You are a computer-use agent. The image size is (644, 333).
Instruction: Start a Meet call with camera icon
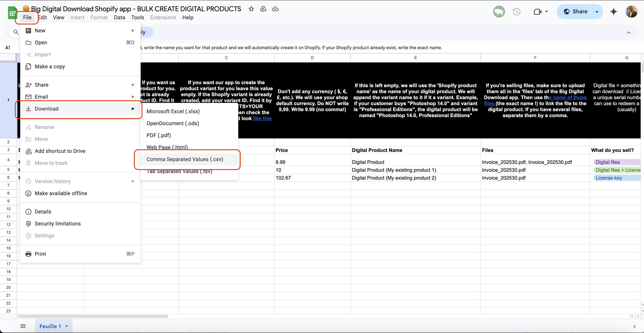[x=537, y=12]
